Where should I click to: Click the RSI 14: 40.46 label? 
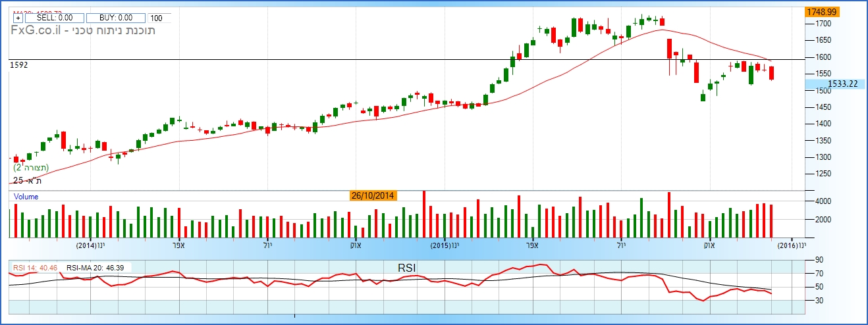36,268
